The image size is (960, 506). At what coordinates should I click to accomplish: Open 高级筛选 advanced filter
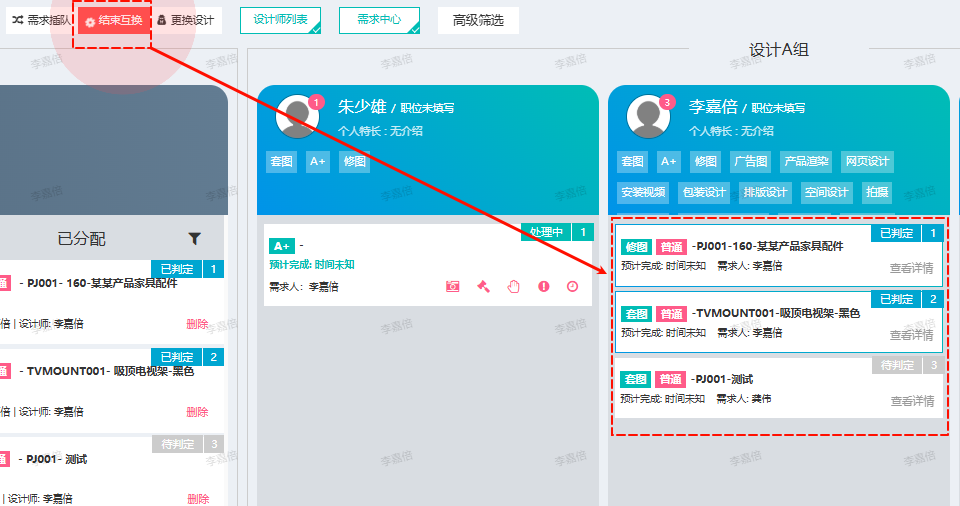click(478, 20)
